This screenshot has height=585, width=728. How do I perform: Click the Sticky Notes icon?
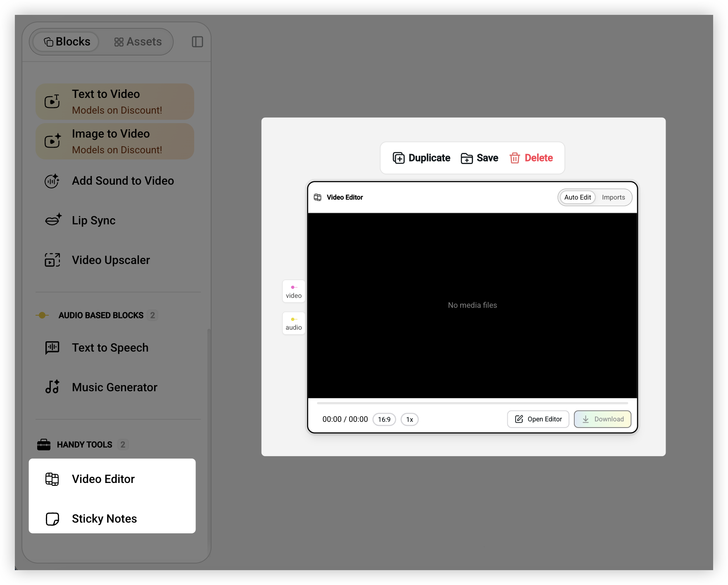click(x=52, y=518)
